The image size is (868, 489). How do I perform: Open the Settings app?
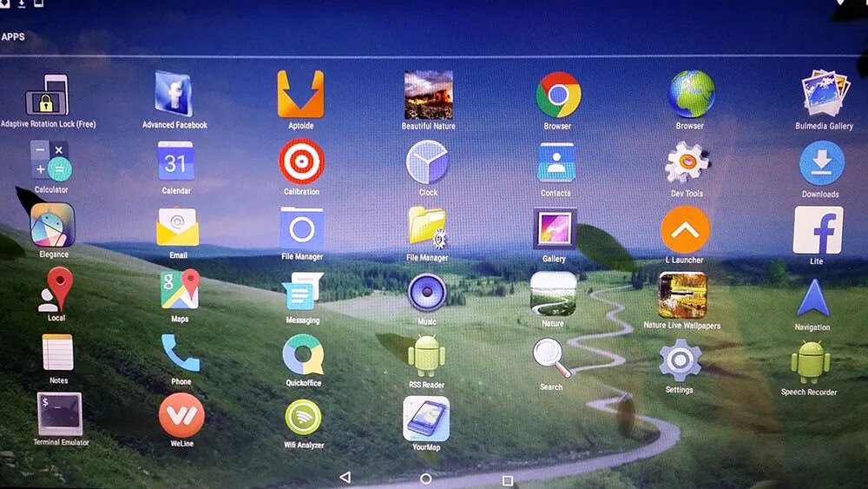(x=680, y=360)
